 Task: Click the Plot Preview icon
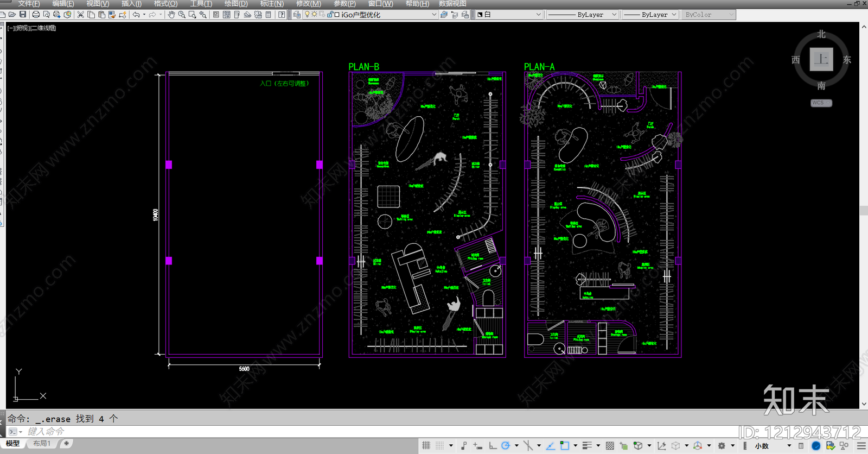click(47, 15)
